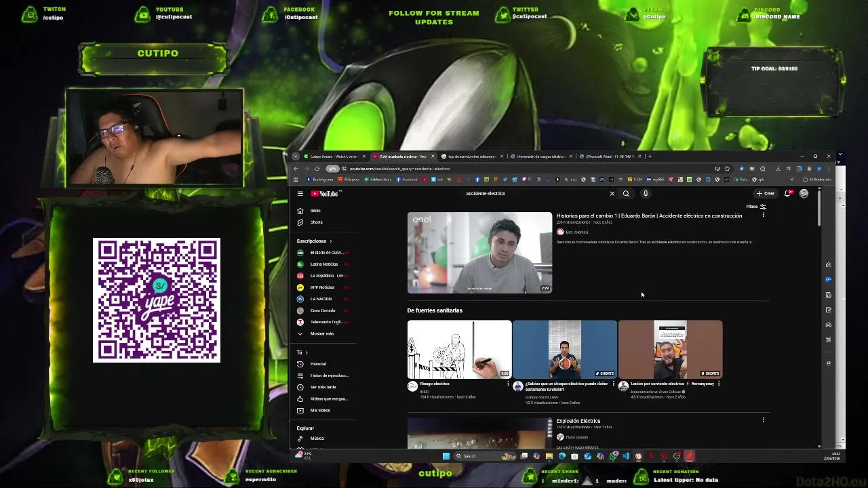Image resolution: width=868 pixels, height=488 pixels.
Task: Open Visual Studio Code from the taskbar
Action: (626, 456)
